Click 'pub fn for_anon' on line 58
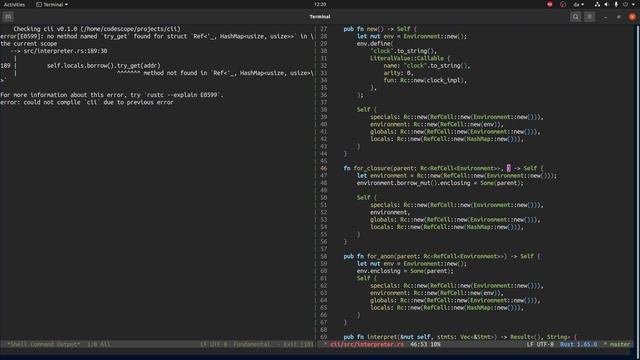Viewport: 640px width, 360px height. [x=369, y=256]
